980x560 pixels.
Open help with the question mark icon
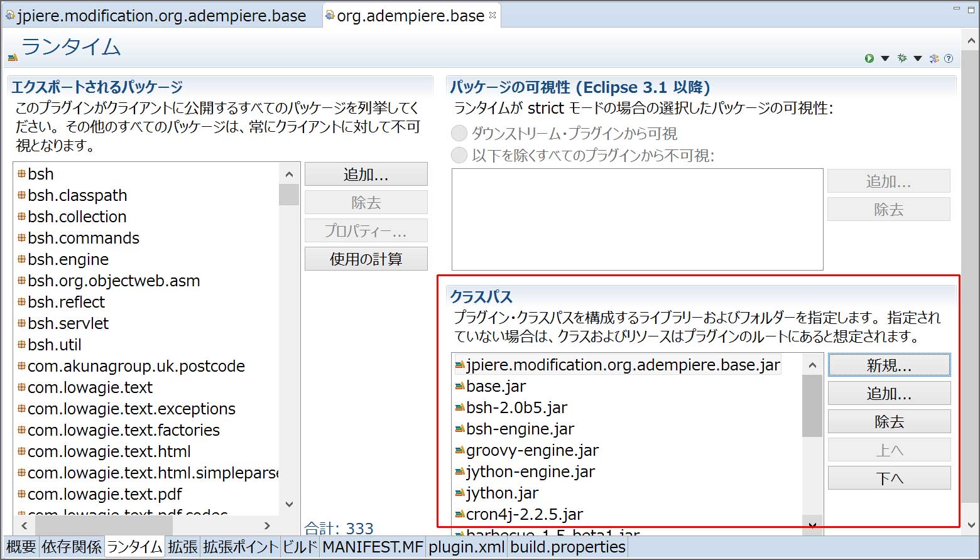(949, 58)
